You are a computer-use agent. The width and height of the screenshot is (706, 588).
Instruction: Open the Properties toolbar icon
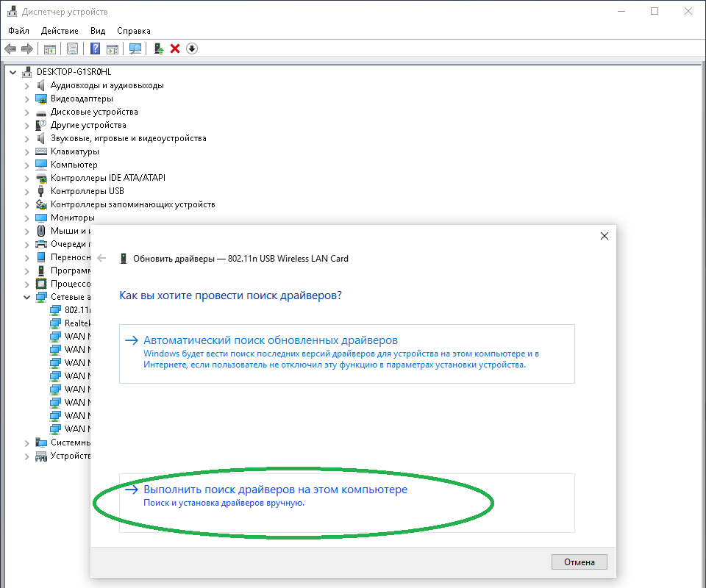(x=72, y=49)
